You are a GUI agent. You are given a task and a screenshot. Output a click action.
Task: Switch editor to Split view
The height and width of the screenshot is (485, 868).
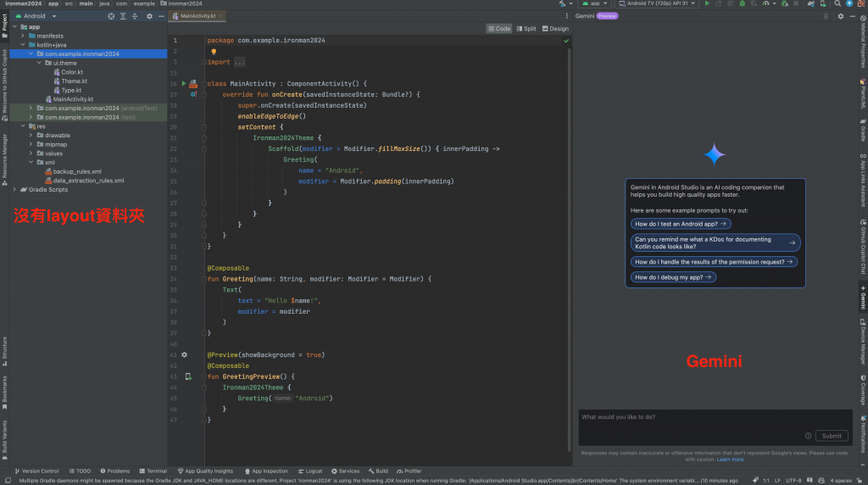point(526,29)
